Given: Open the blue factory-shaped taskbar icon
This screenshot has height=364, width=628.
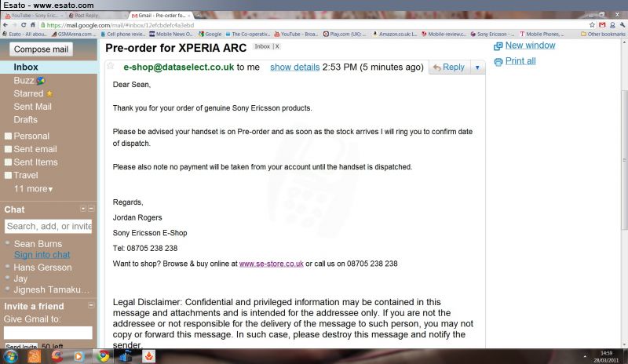Looking at the screenshot, I should pyautogui.click(x=126, y=356).
